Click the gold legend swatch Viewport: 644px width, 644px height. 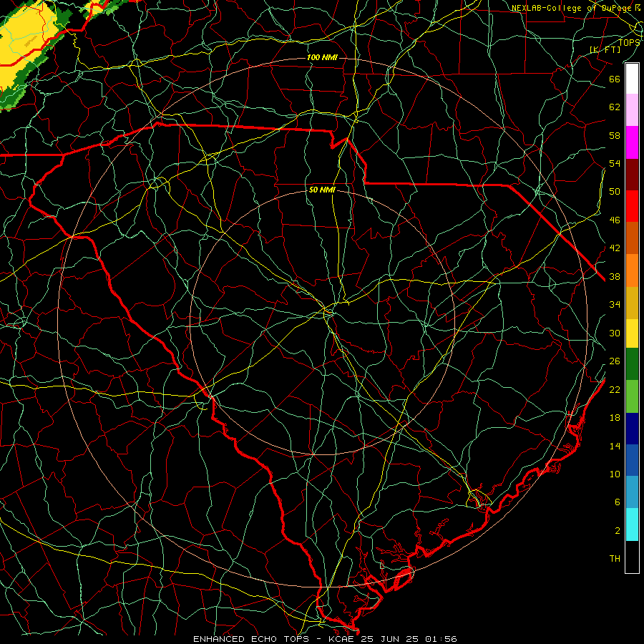point(632,302)
